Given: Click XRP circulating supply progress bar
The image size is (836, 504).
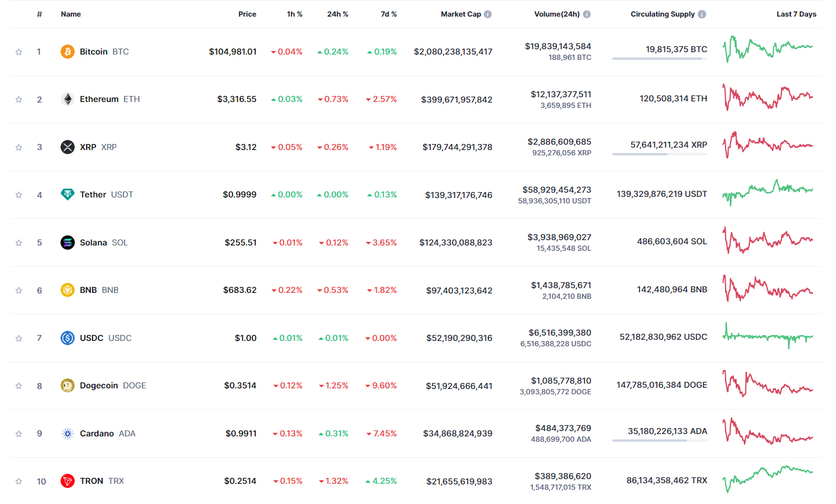Looking at the screenshot, I should (x=660, y=154).
